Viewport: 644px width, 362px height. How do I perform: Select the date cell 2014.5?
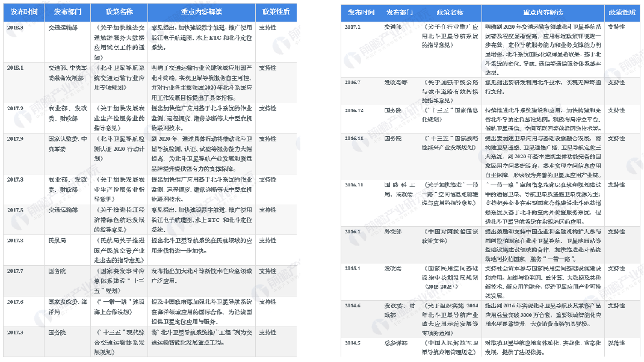(352, 343)
